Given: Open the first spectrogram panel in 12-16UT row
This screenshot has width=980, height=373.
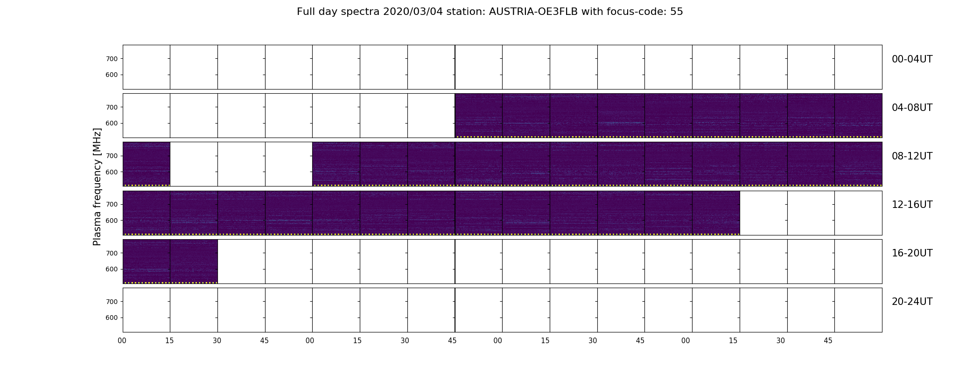Looking at the screenshot, I should (147, 213).
